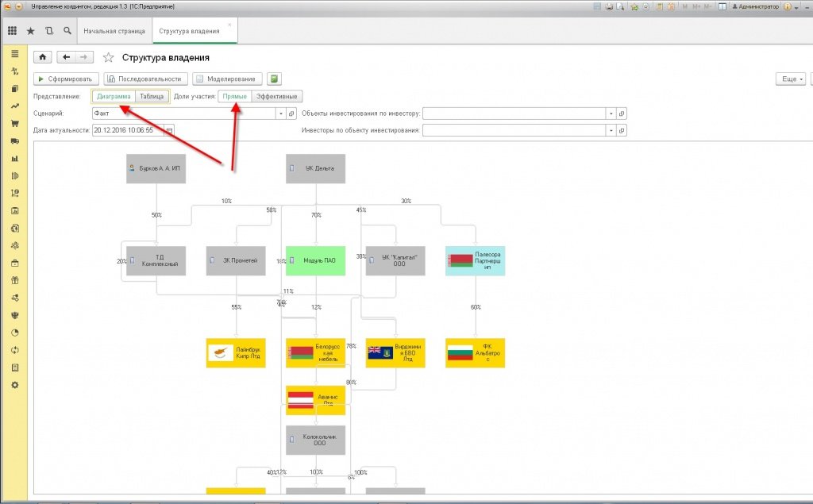The image size is (813, 504).
Task: Select Прямые participation shares
Action: click(235, 97)
